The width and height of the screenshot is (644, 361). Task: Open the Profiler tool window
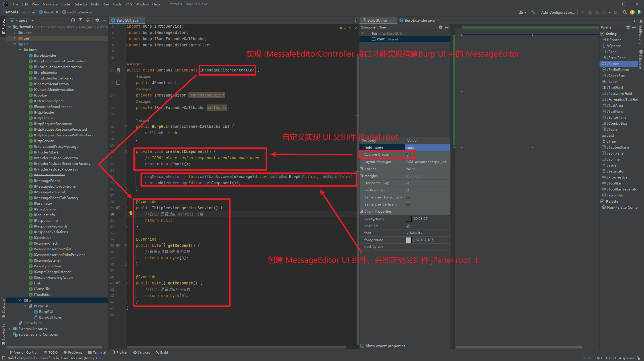pyautogui.click(x=119, y=352)
